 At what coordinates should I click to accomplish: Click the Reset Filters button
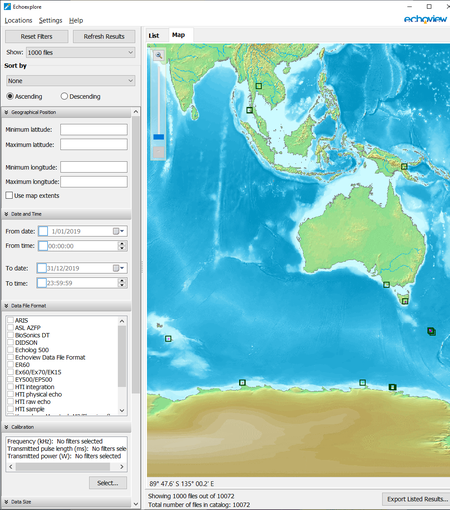click(x=37, y=36)
